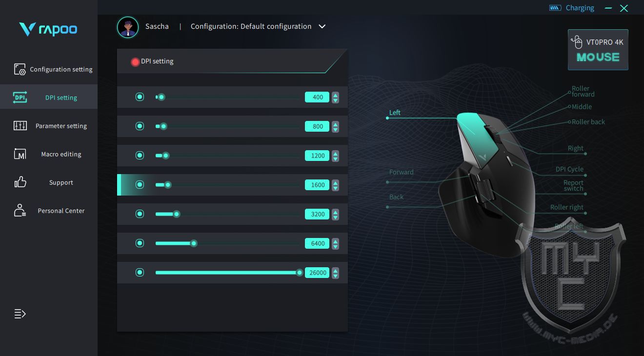Viewport: 644px width, 356px height.
Task: Click the Forward side button label
Action: pyautogui.click(x=402, y=172)
